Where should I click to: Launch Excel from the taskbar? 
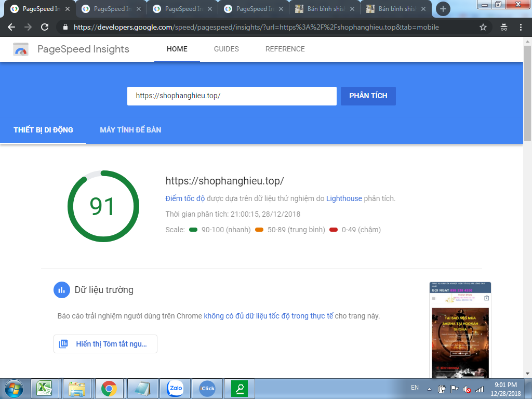click(x=44, y=388)
